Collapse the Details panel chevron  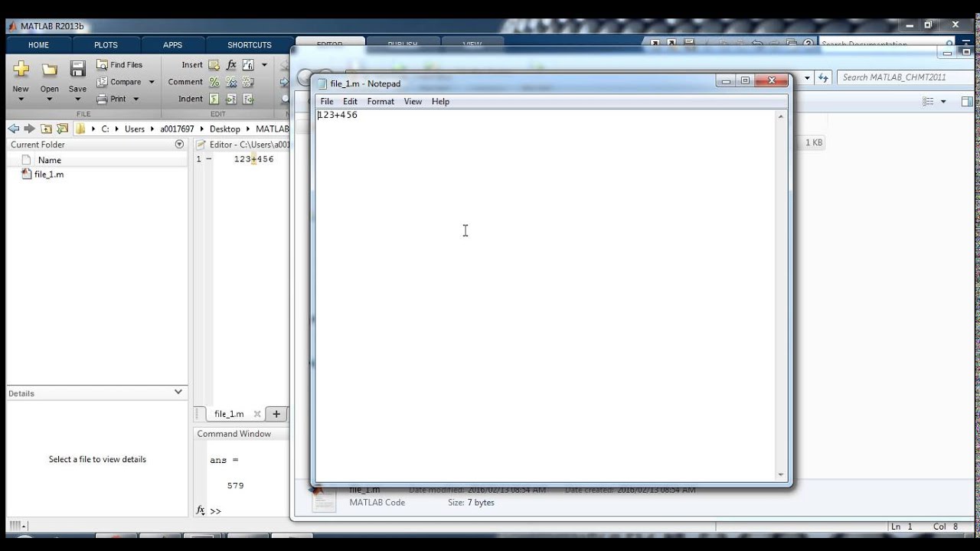(178, 392)
